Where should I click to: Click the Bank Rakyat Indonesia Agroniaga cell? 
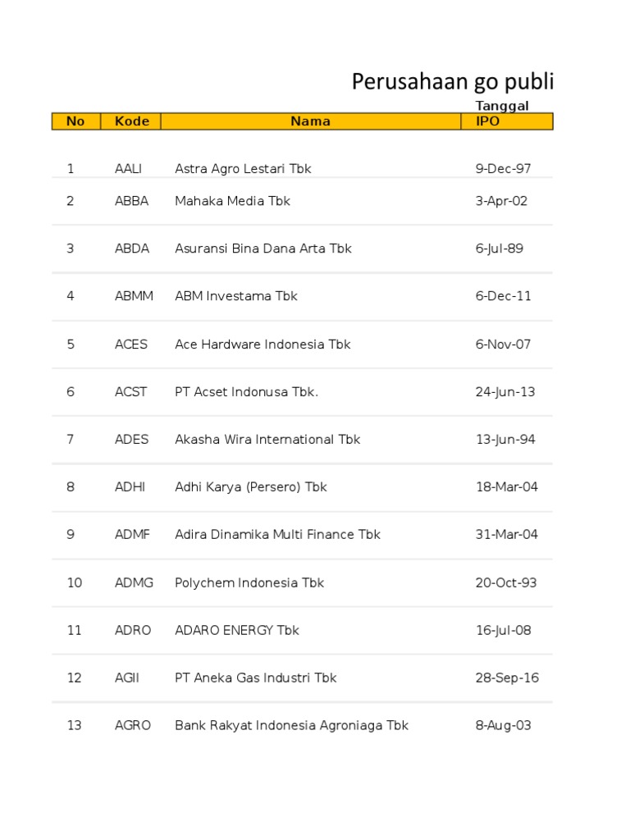coord(291,726)
